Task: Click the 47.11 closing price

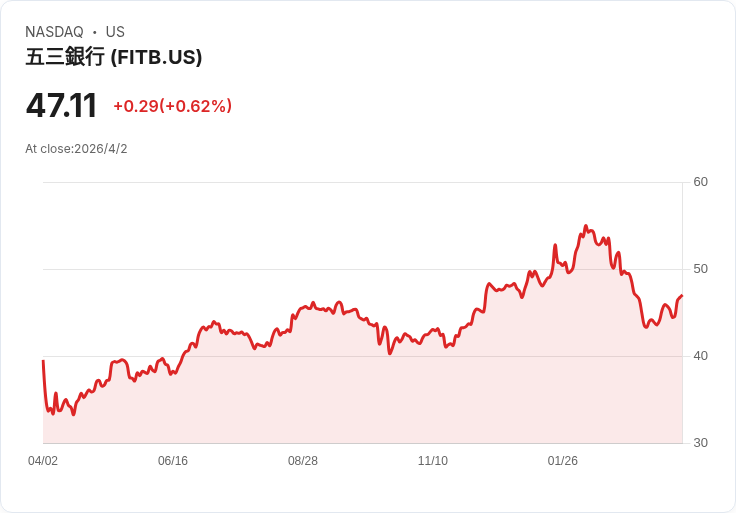Action: coord(61,106)
